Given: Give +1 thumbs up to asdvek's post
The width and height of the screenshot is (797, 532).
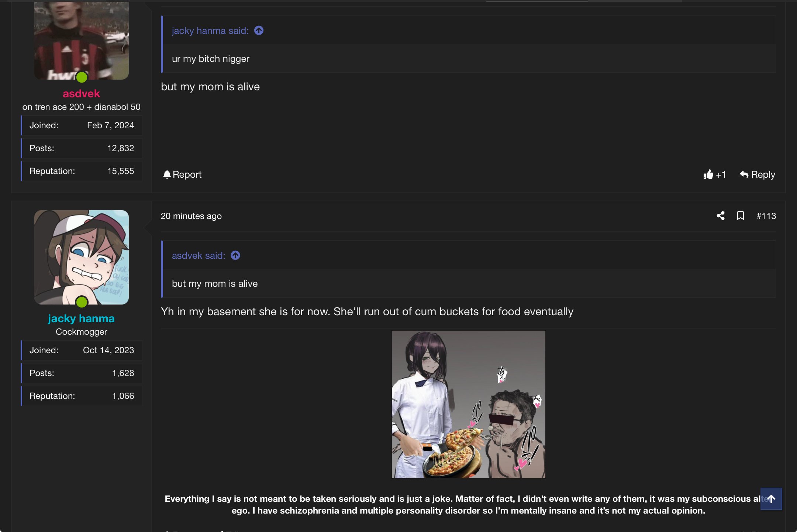Looking at the screenshot, I should tap(714, 174).
